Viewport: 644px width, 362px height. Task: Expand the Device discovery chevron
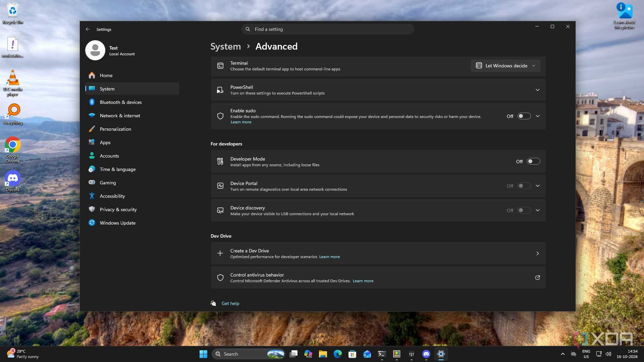point(537,210)
